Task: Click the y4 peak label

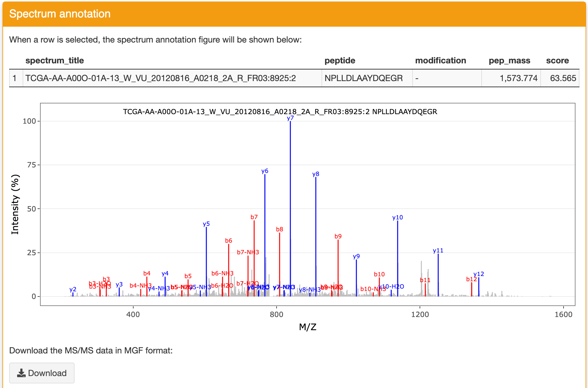Action: coord(165,274)
